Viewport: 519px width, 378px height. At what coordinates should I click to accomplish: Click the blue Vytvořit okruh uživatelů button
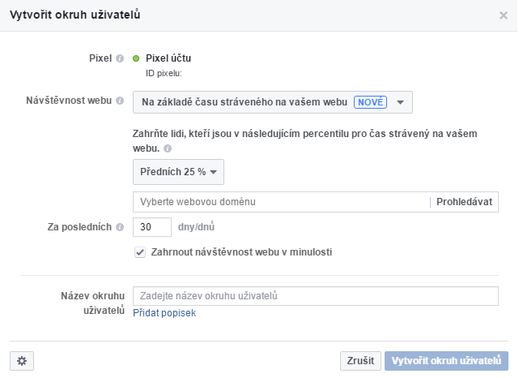click(446, 361)
